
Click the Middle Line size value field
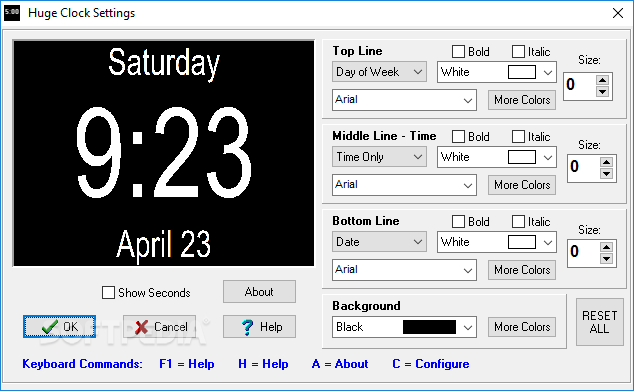click(x=583, y=168)
